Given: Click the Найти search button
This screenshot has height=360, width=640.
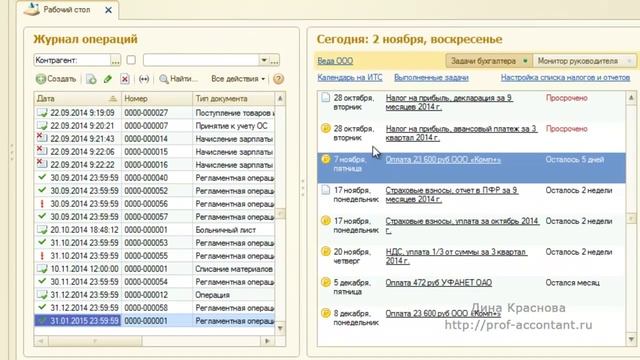Looking at the screenshot, I should (178, 79).
